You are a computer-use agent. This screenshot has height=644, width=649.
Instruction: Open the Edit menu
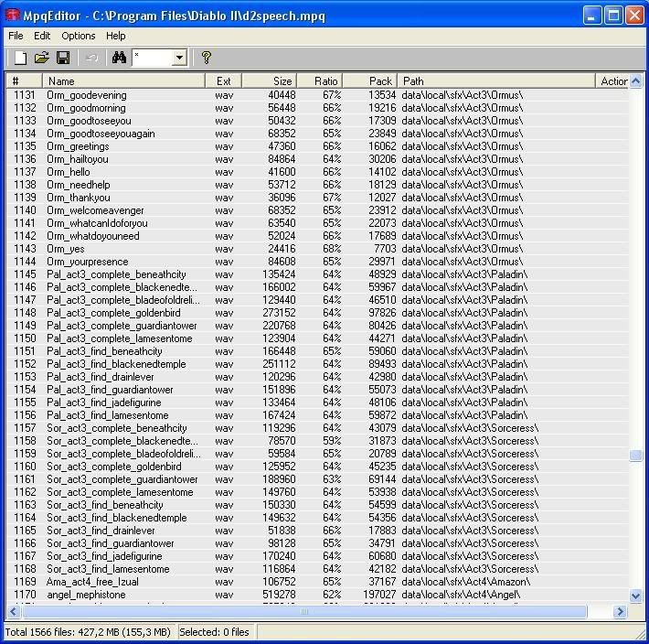pos(42,36)
